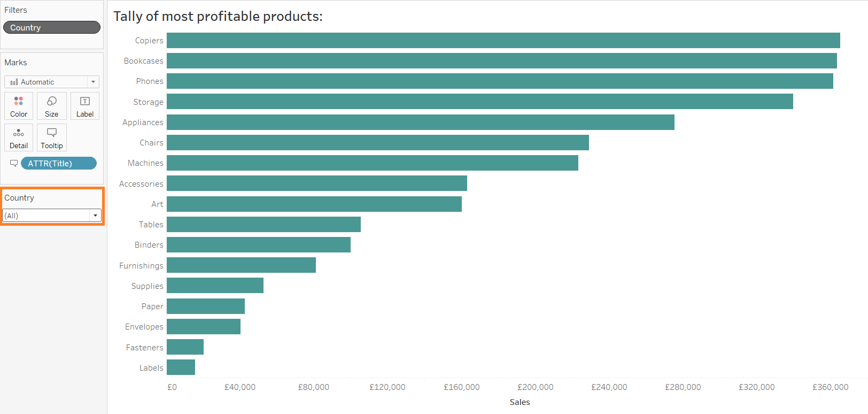
Task: Open the Automatic mark type dropdown
Action: click(x=93, y=82)
